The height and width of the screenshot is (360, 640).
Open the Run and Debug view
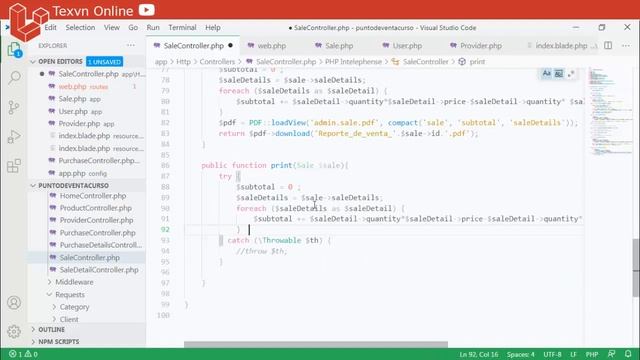[x=14, y=137]
